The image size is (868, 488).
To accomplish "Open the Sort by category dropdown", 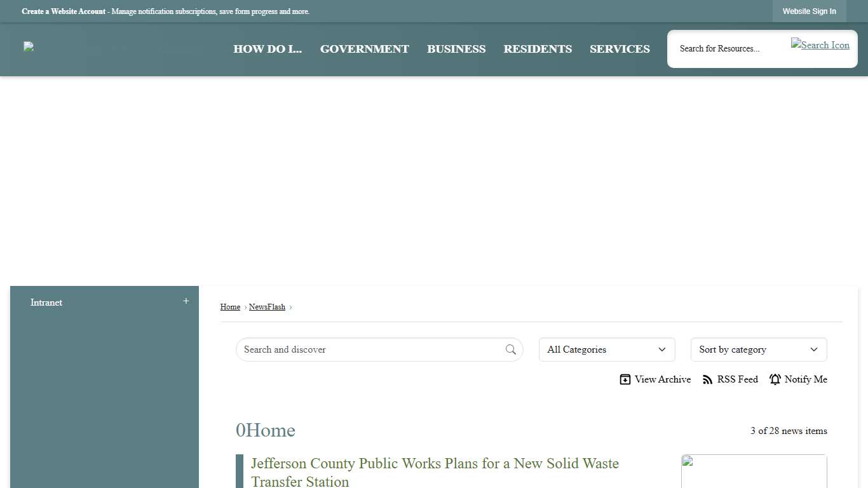I will 758,349.
